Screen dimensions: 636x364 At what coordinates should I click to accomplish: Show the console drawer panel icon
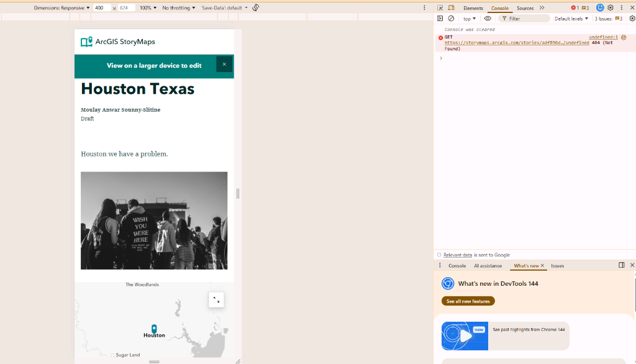440,18
